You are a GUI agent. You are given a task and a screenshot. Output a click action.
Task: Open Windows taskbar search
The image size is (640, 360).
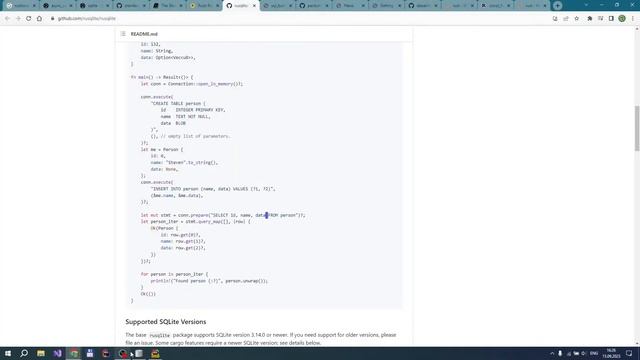tap(24, 353)
